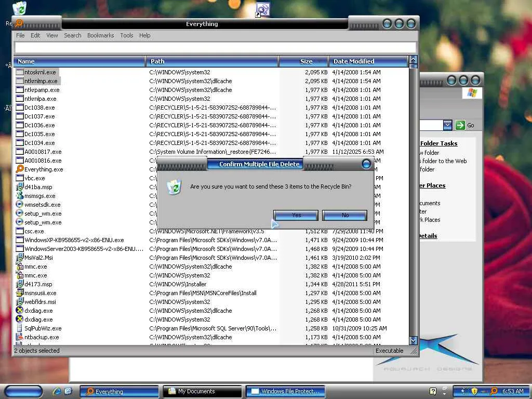Click the msnsusii.exe icon
The width and height of the screenshot is (532, 399).
click(x=20, y=292)
